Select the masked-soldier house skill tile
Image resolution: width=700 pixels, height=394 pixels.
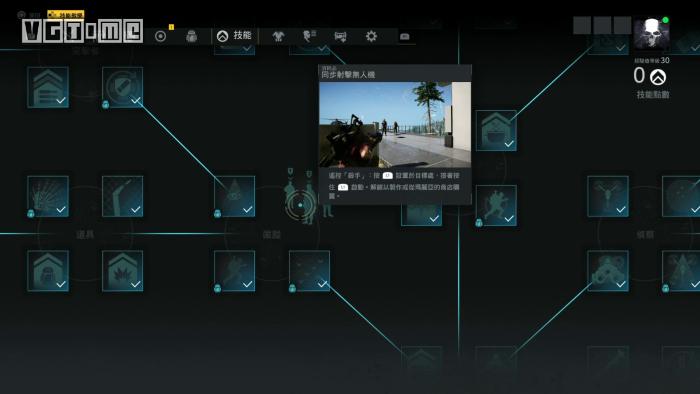(x=48, y=271)
